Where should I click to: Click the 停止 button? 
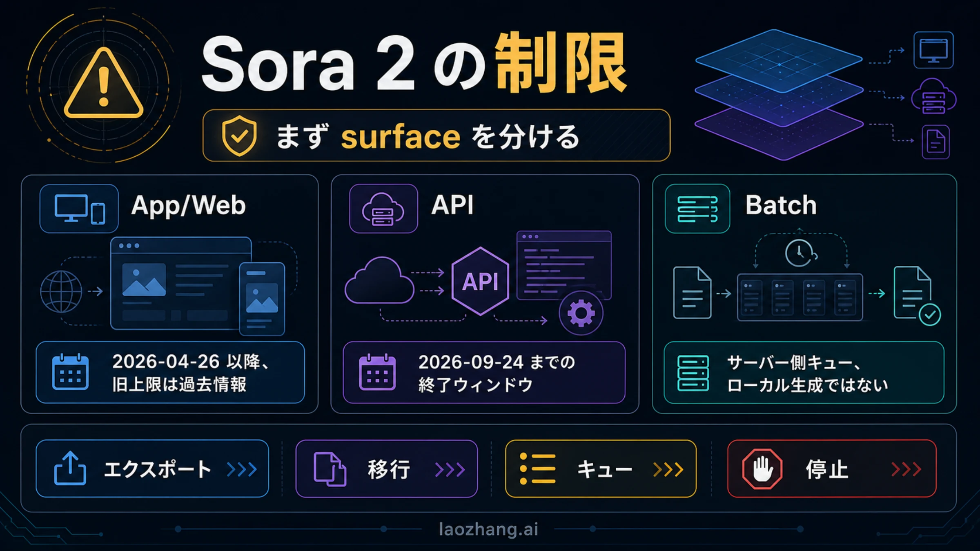[832, 469]
